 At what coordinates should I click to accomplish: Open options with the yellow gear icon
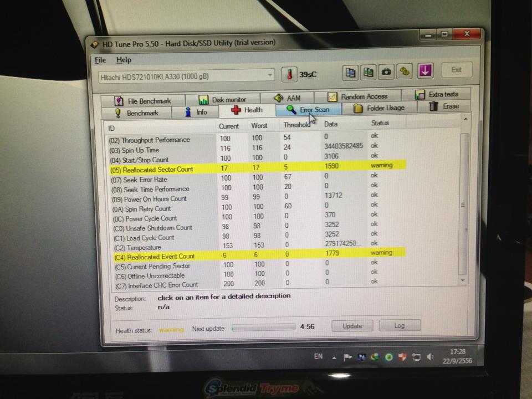(x=404, y=71)
